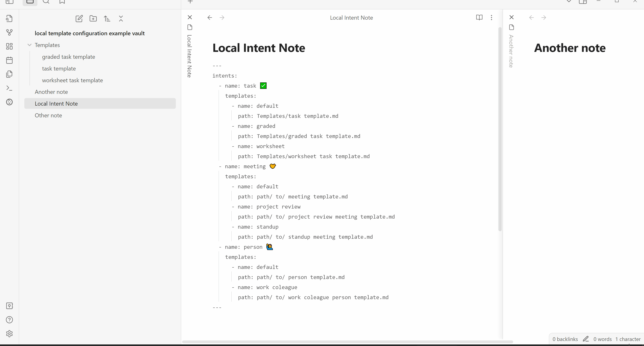
Task: Open settings gear at bottom left
Action: [x=9, y=333]
